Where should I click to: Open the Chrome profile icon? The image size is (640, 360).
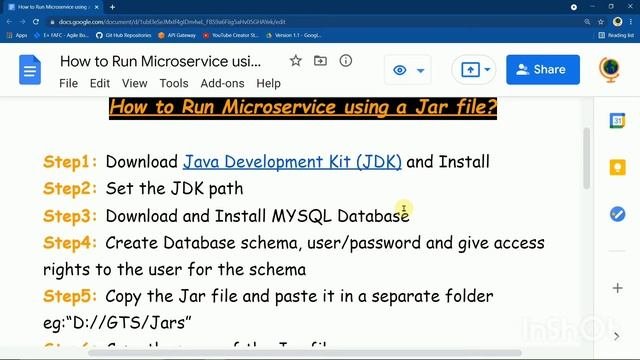tap(617, 22)
